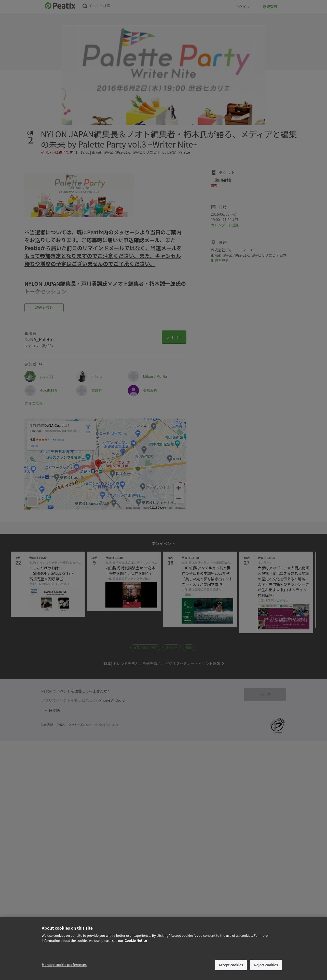327x980 pixels.
Task: Zoom in on the map with the plus button
Action: 179,488
